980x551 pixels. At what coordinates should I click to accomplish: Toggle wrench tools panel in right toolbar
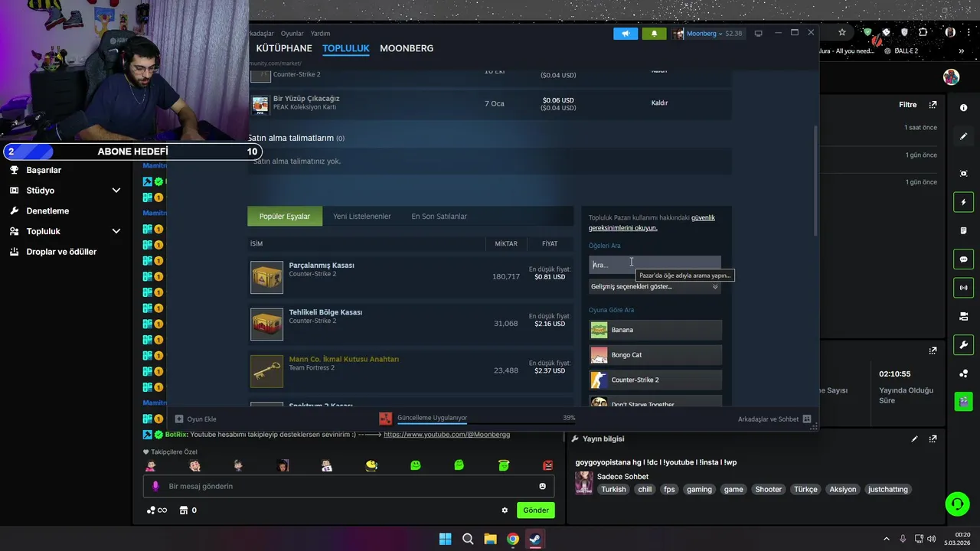(963, 345)
